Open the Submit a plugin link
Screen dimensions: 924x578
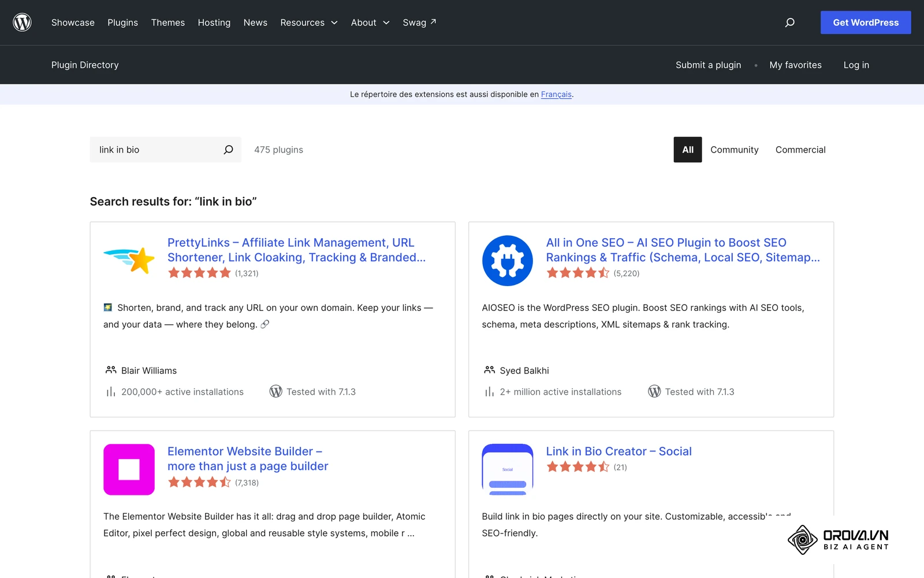(708, 65)
